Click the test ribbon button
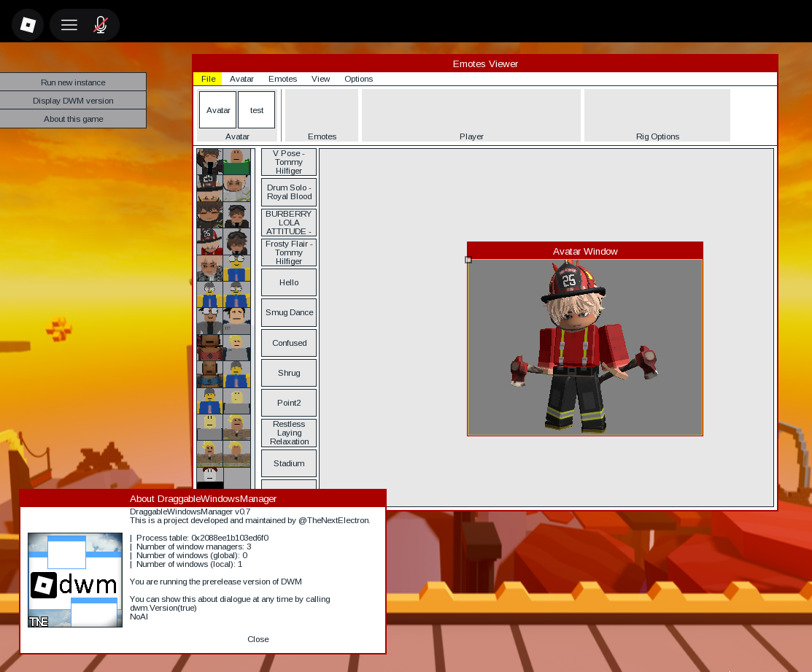Screen dimensions: 812x672 256,109
